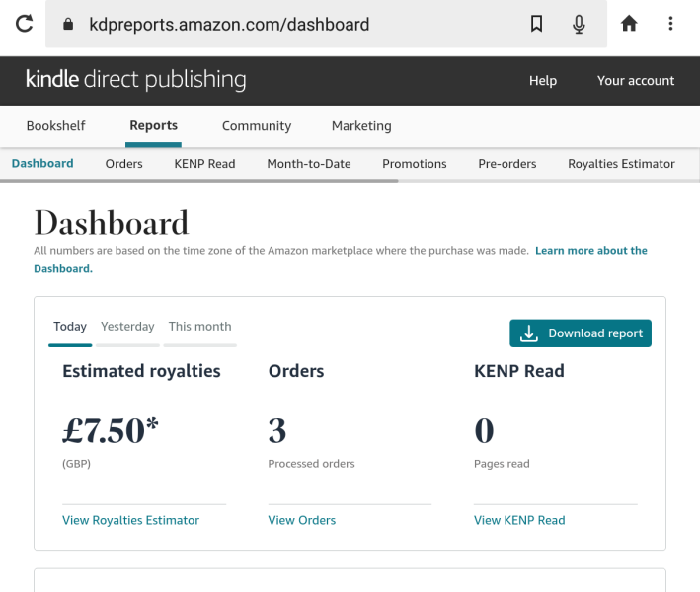Open the Orders report sub-tab

click(124, 164)
